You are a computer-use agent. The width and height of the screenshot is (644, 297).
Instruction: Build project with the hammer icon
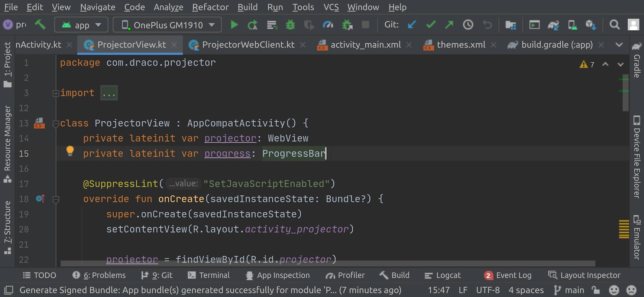tap(40, 25)
